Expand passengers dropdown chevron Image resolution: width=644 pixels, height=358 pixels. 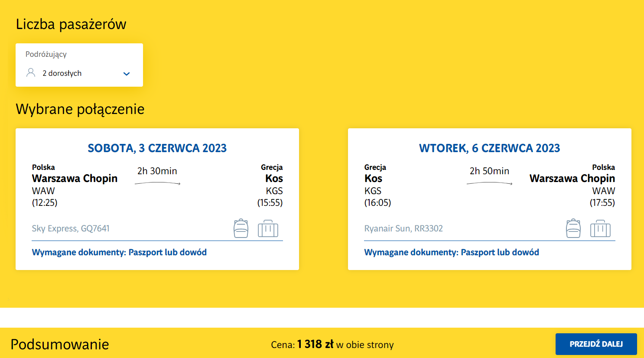[127, 74]
